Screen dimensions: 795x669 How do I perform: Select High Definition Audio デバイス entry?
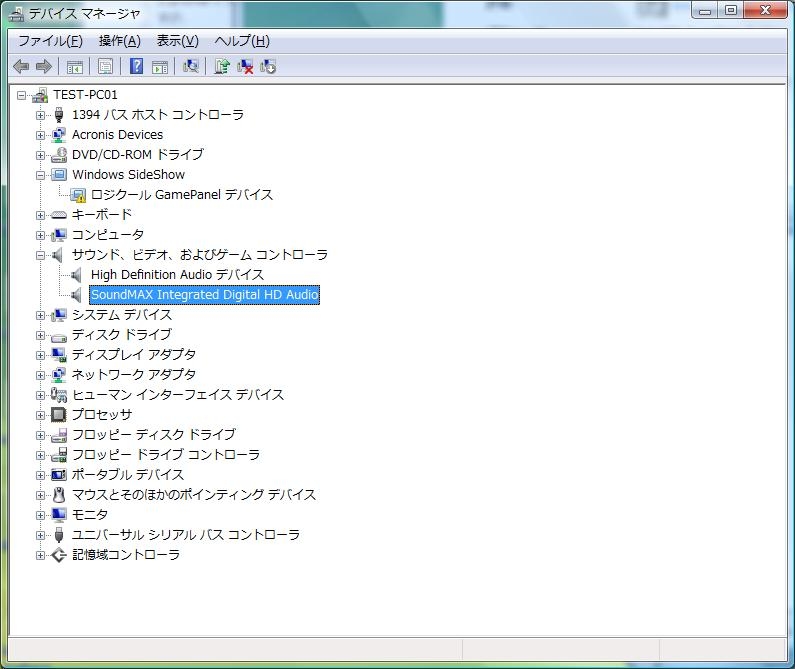(177, 275)
